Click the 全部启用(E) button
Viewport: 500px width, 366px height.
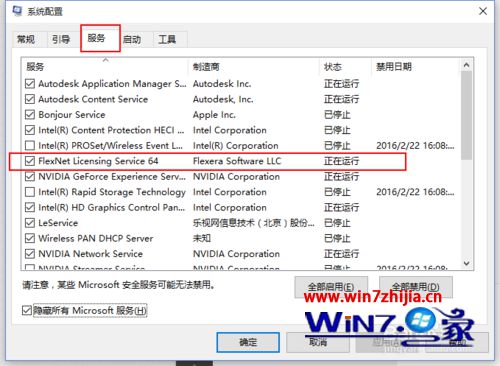pyautogui.click(x=331, y=287)
